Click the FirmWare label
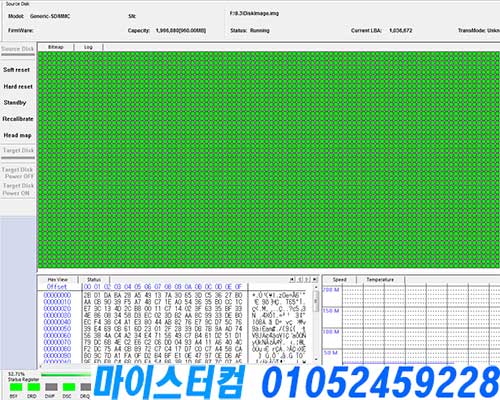Image resolution: width=500 pixels, height=400 pixels. 21,30
